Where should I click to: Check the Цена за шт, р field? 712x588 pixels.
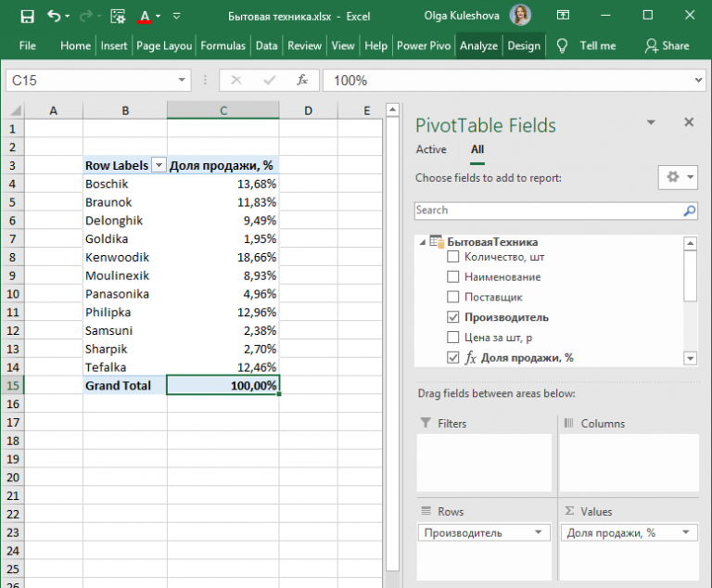(452, 338)
